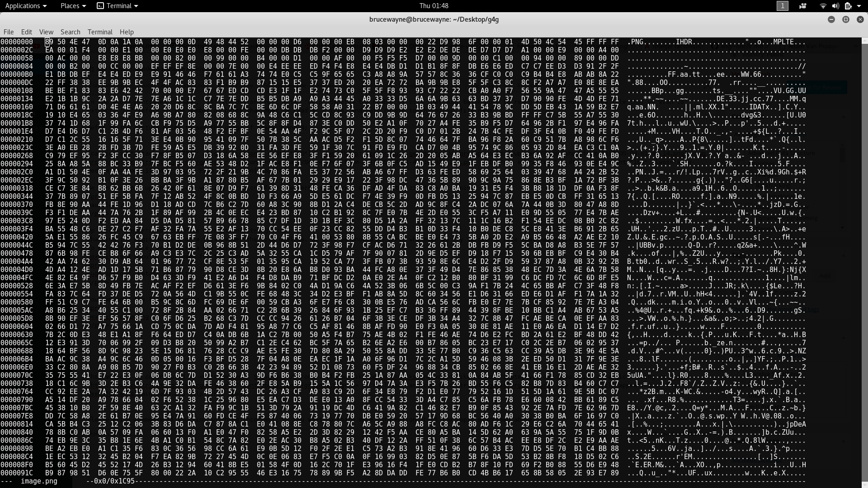Open the Search menu
Viewport: 868px width, 488px height.
70,32
